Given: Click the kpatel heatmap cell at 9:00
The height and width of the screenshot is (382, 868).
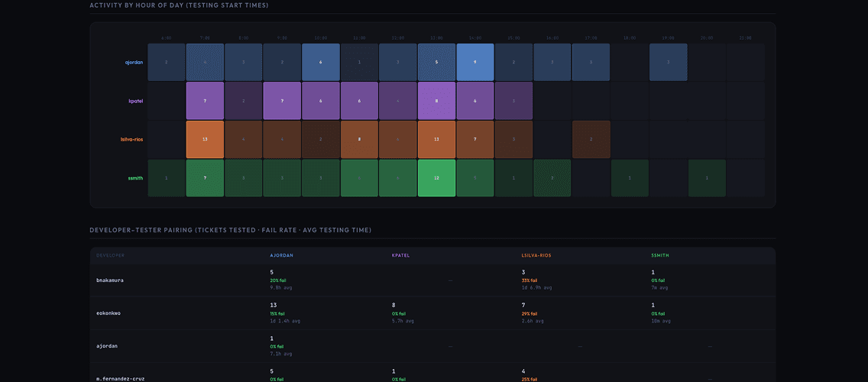Looking at the screenshot, I should 282,101.
